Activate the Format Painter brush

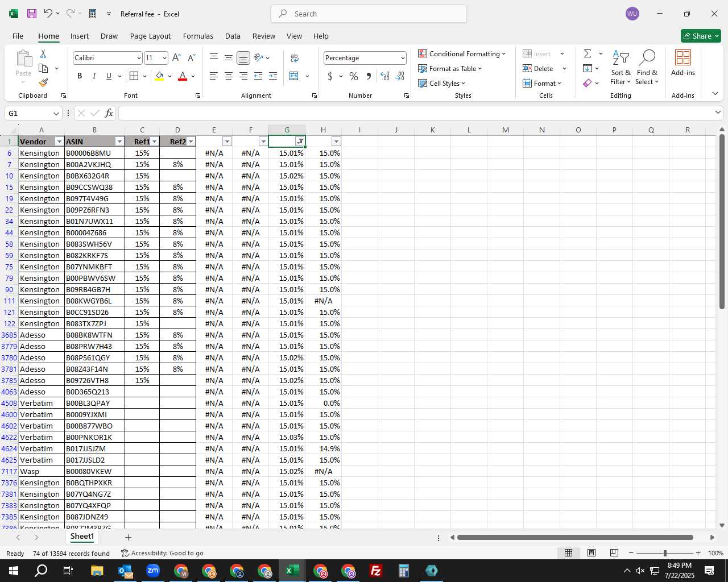[43, 83]
